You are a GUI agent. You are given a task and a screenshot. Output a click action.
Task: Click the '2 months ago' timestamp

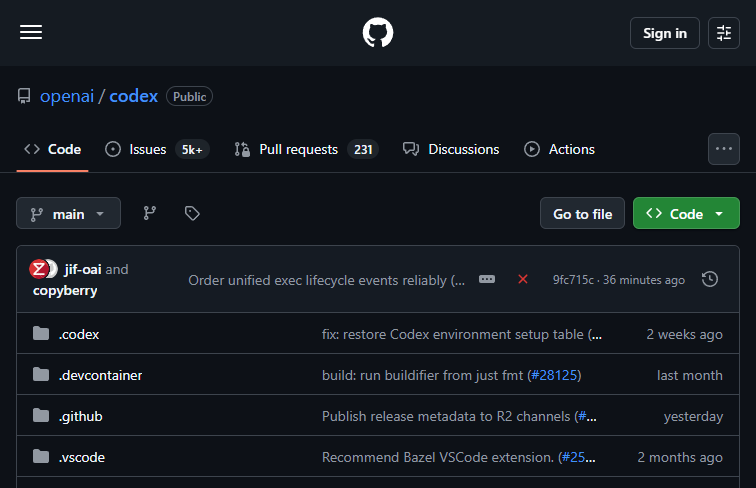[x=680, y=457]
